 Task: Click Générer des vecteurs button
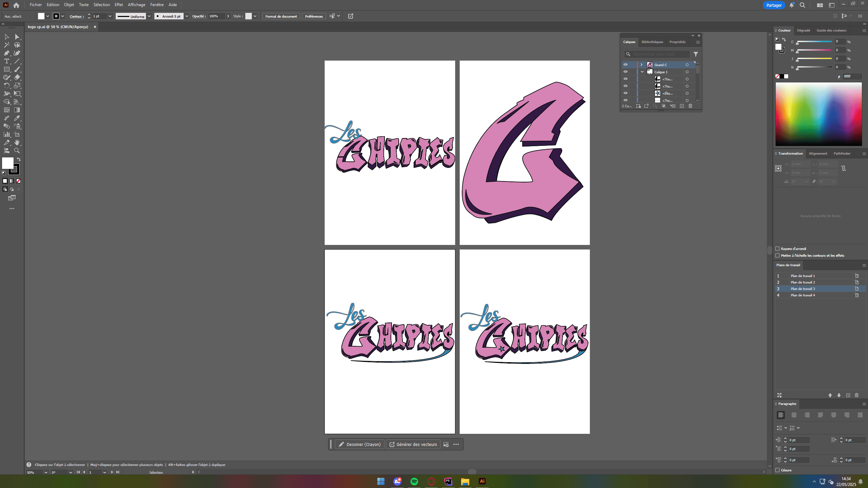413,444
